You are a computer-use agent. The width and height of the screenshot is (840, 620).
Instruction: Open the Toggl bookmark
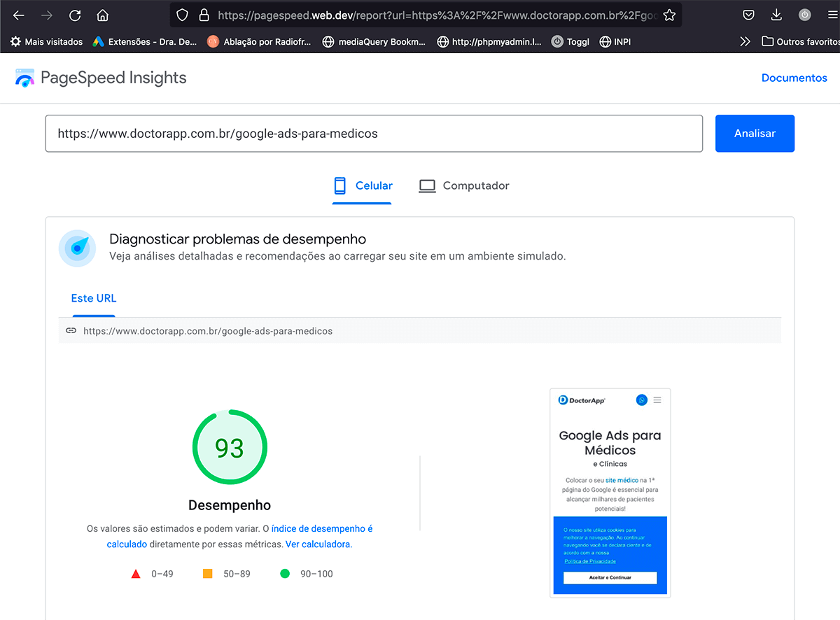(570, 41)
